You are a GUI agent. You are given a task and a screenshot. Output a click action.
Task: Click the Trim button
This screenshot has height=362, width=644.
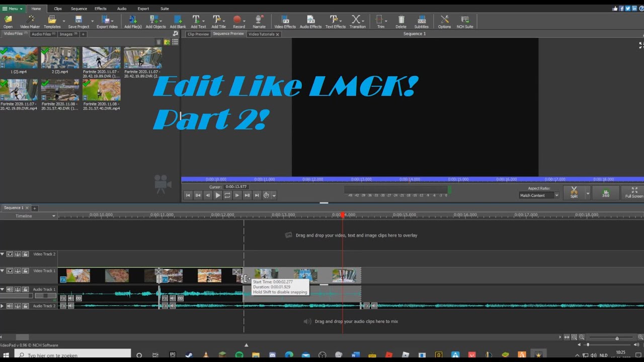pyautogui.click(x=380, y=22)
